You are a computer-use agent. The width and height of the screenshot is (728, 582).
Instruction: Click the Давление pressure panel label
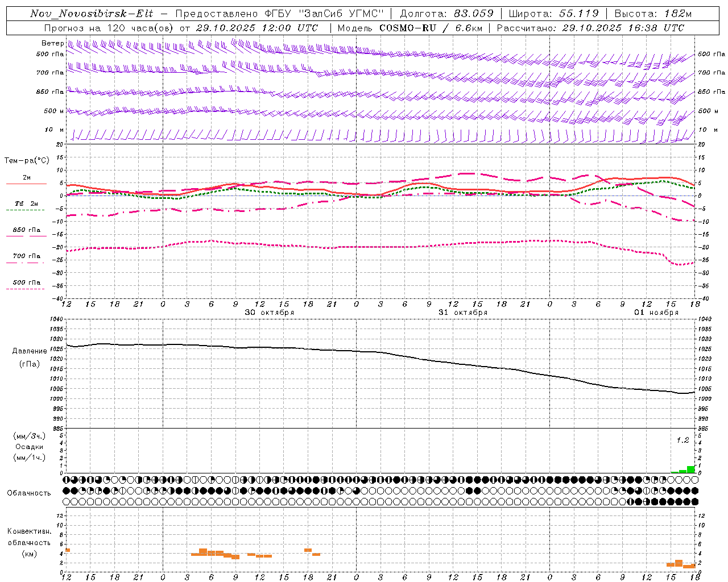[30, 351]
